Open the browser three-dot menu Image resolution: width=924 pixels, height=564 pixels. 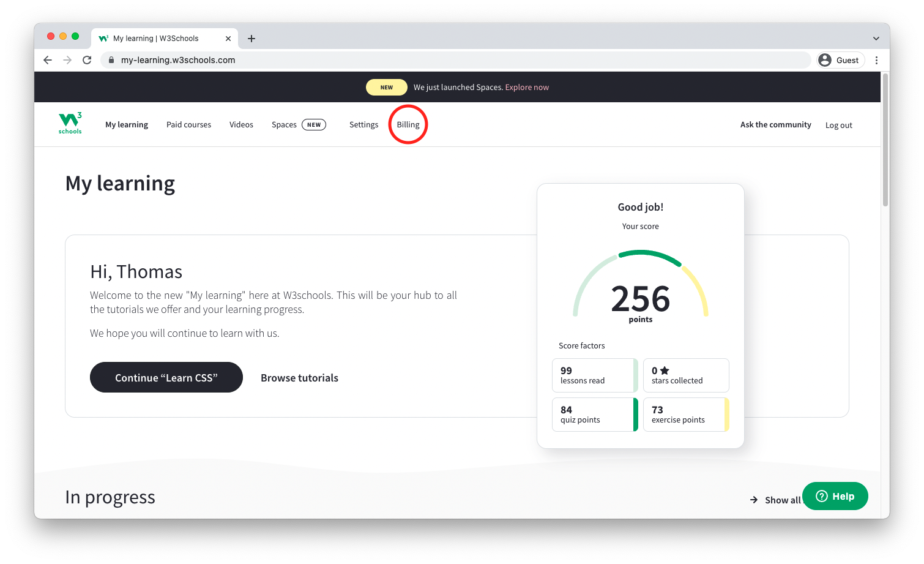pos(876,60)
